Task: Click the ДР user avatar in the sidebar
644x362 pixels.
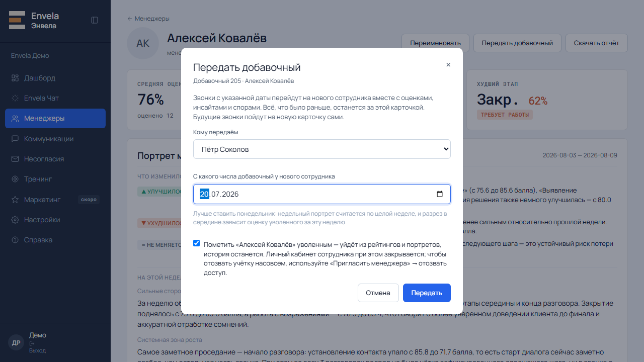Action: pos(16,342)
